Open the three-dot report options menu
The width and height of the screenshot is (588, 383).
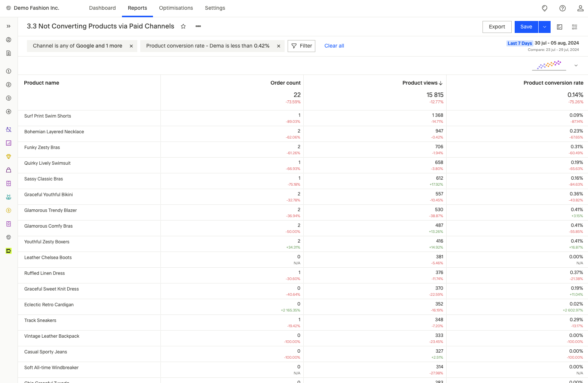pos(198,26)
